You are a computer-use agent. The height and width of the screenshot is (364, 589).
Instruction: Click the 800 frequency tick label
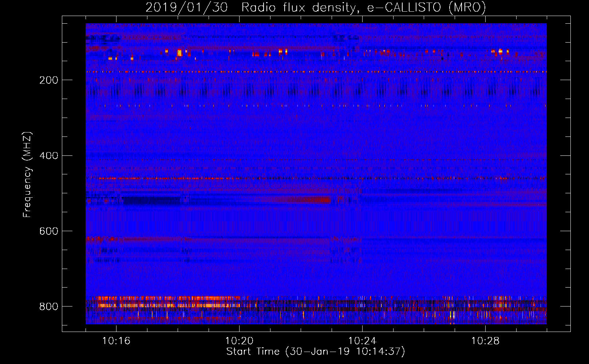coord(49,306)
